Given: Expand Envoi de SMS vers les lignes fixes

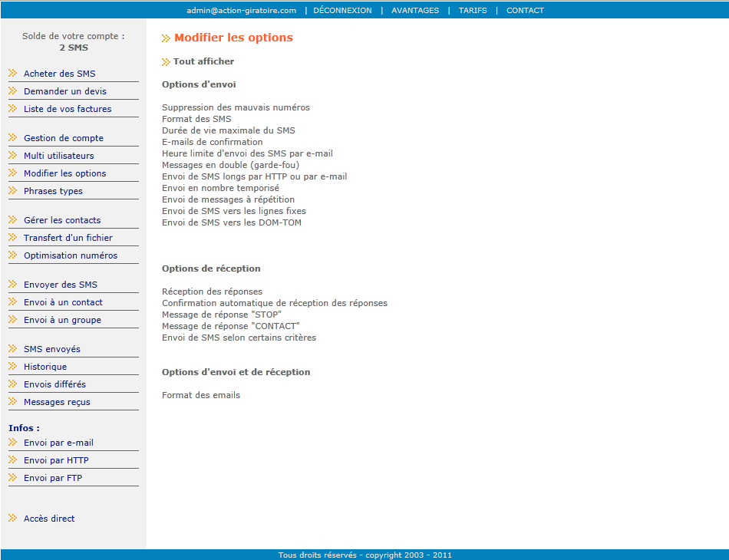Looking at the screenshot, I should pos(234,211).
